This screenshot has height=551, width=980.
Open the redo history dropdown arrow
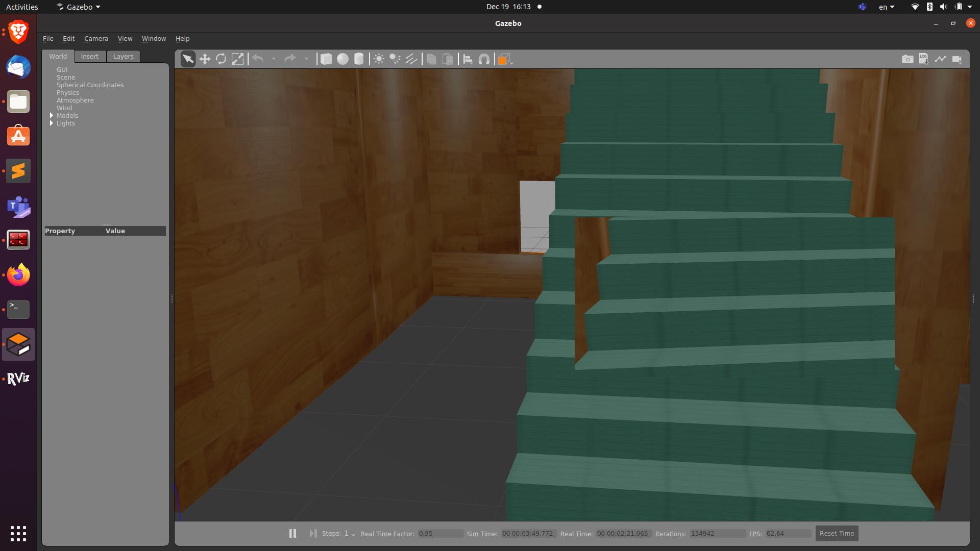(306, 59)
